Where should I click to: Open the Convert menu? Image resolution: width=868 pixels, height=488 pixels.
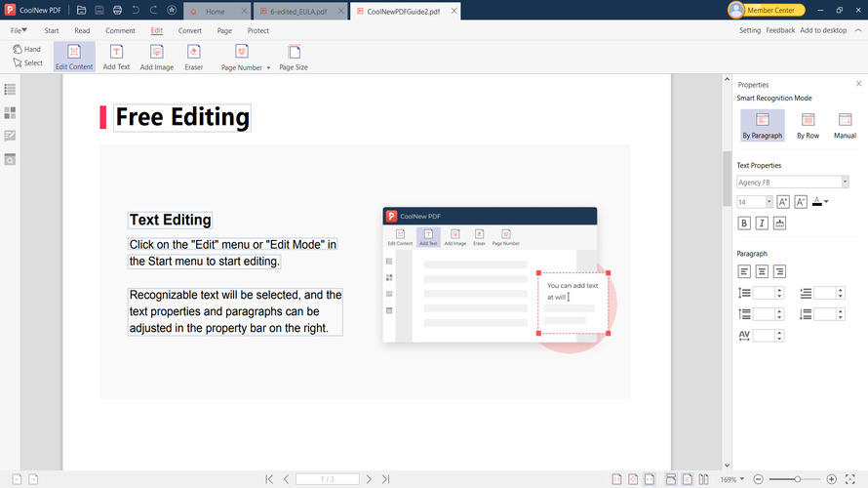coord(190,30)
